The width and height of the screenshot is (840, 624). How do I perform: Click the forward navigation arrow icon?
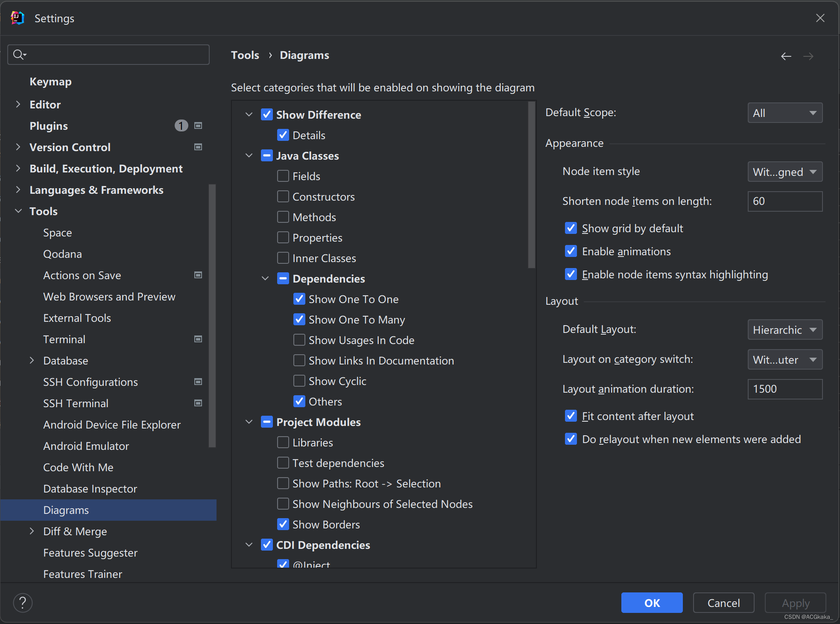(808, 55)
